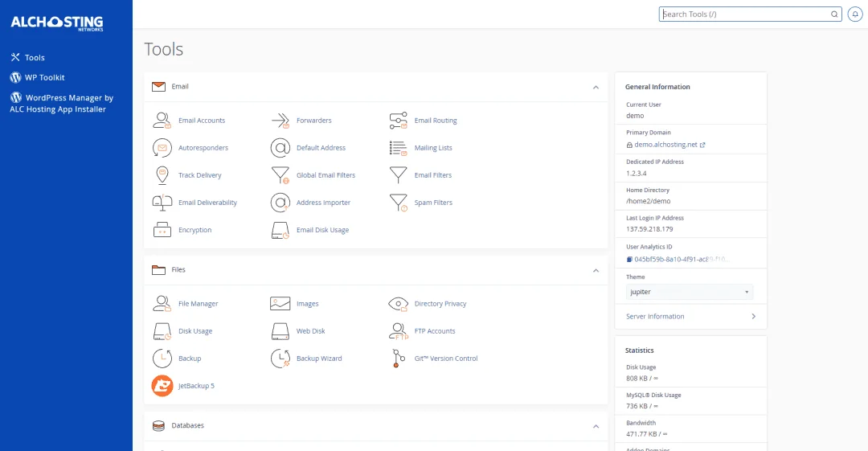
Task: Click the MySQL Disk Usage 736 KB value
Action: (x=642, y=406)
